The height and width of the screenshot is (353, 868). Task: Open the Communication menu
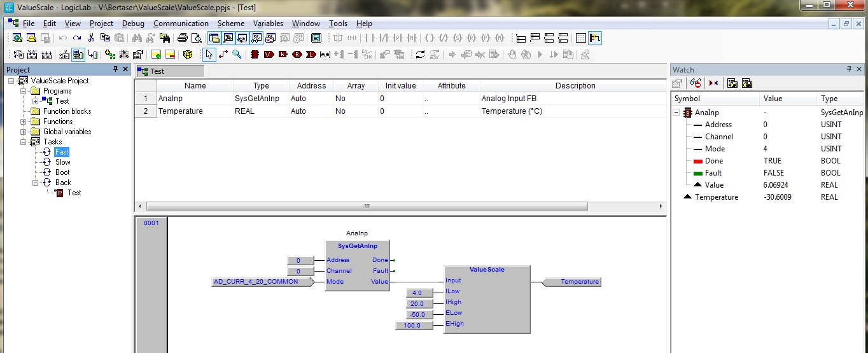click(181, 24)
